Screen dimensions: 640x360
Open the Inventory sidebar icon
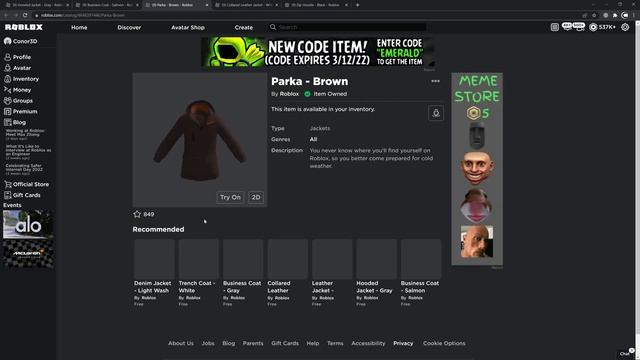(x=7, y=79)
